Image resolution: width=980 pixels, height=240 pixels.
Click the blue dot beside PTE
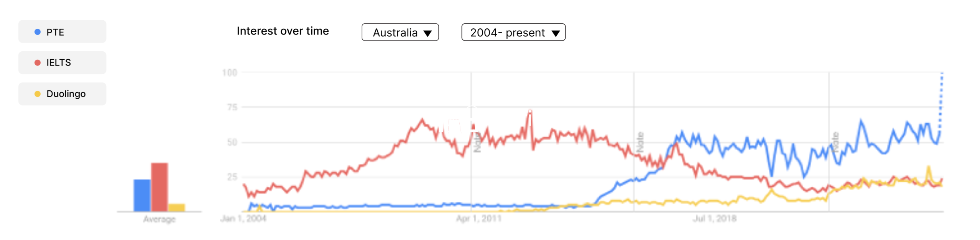tap(38, 32)
